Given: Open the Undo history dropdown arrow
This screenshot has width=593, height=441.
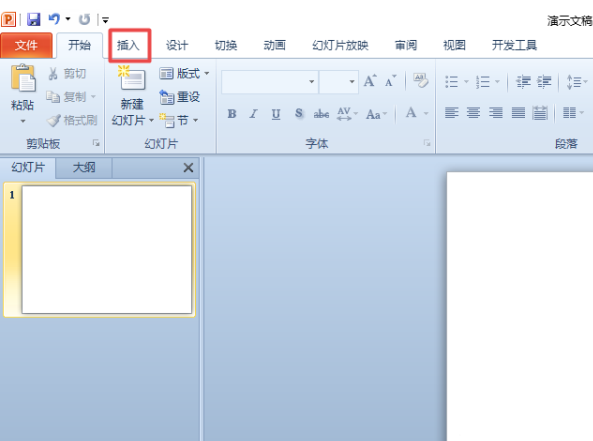Looking at the screenshot, I should click(x=68, y=19).
